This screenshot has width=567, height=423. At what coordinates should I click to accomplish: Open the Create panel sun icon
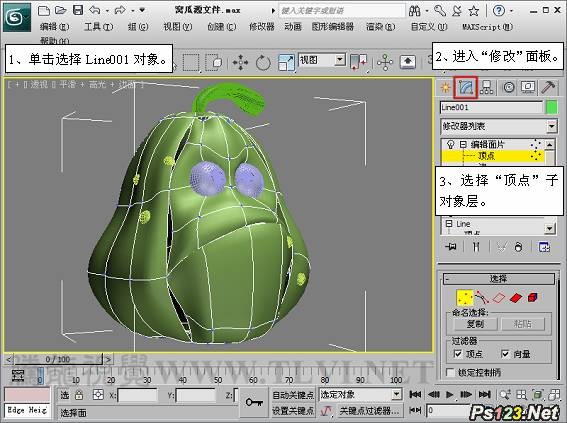(445, 87)
